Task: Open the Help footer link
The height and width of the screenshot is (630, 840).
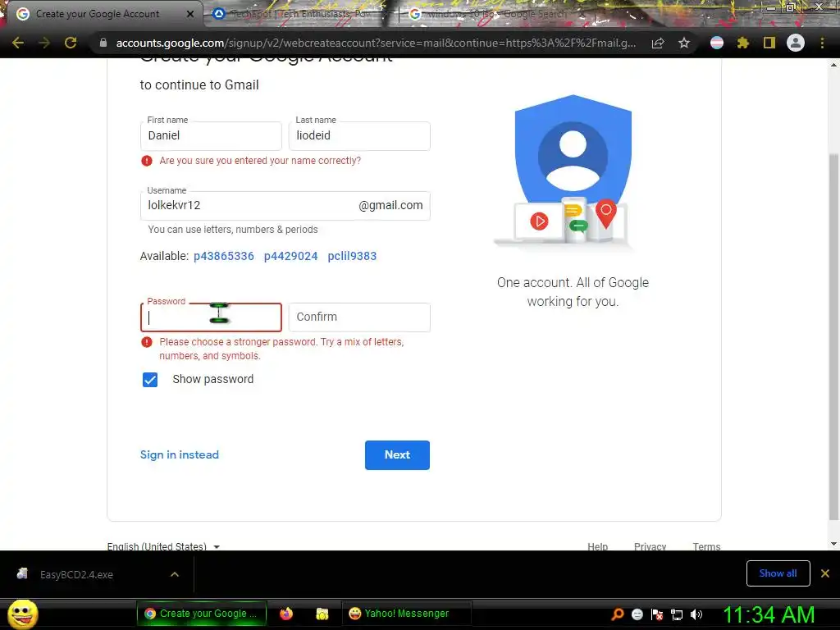Action: tap(597, 546)
